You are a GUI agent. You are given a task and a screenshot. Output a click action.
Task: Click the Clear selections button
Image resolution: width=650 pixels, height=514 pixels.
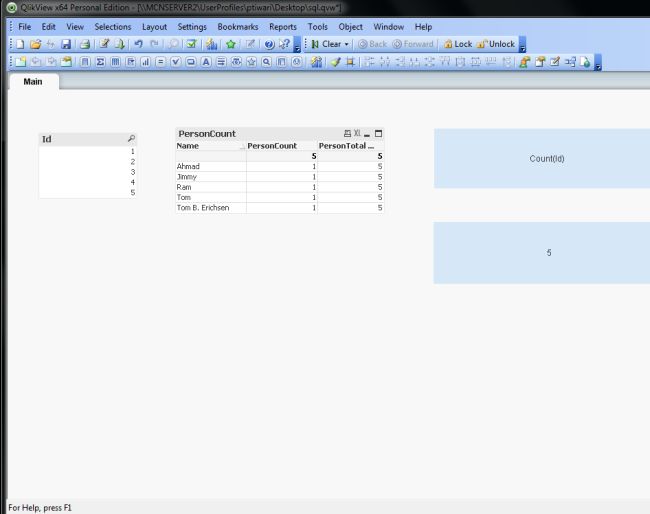(x=327, y=44)
